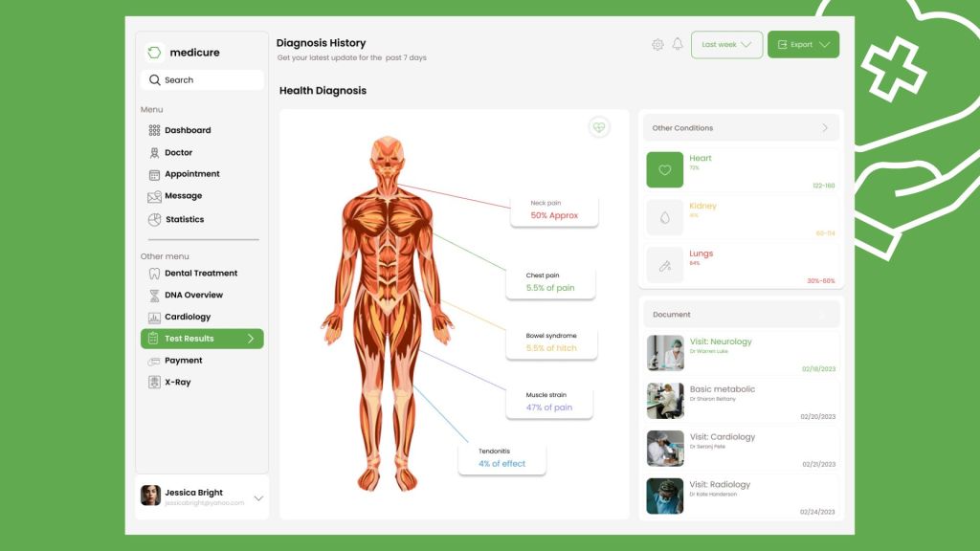Open notifications bell icon

678,44
